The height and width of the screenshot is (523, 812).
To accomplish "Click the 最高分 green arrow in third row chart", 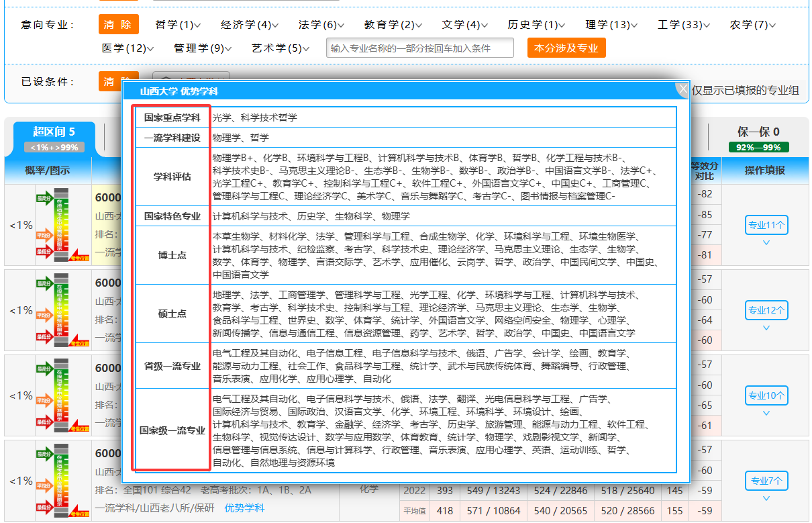I will [x=44, y=369].
